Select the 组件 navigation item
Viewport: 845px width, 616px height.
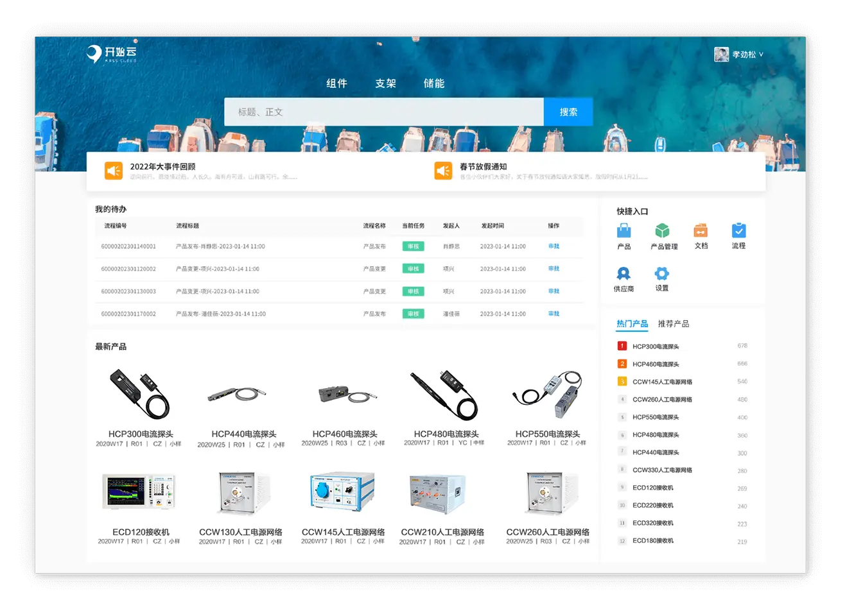336,83
